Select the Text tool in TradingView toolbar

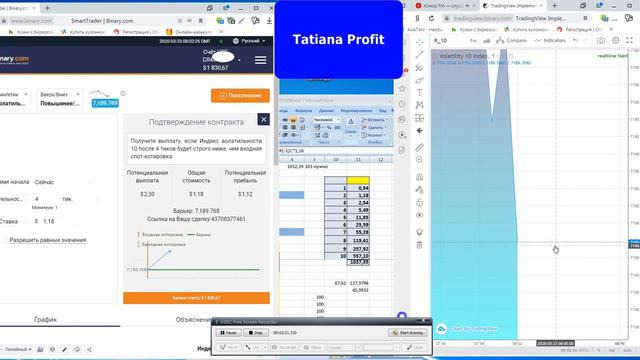[x=419, y=93]
